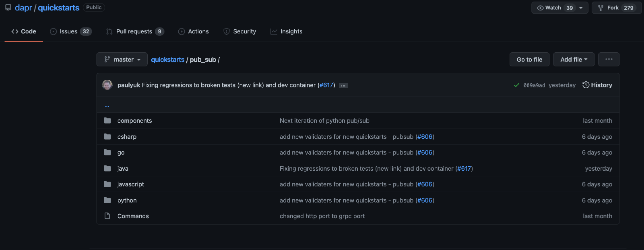Open paulyuk's profile link
The height and width of the screenshot is (250, 644).
(x=129, y=85)
